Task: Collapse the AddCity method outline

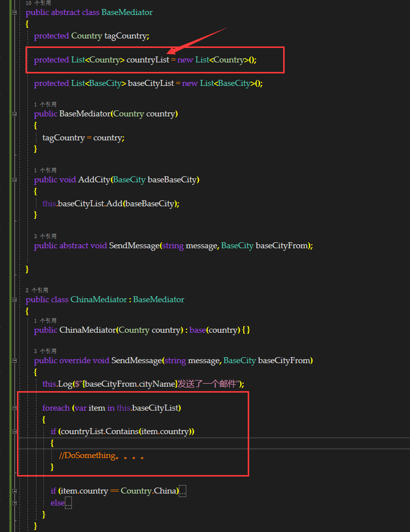Action: [14, 180]
